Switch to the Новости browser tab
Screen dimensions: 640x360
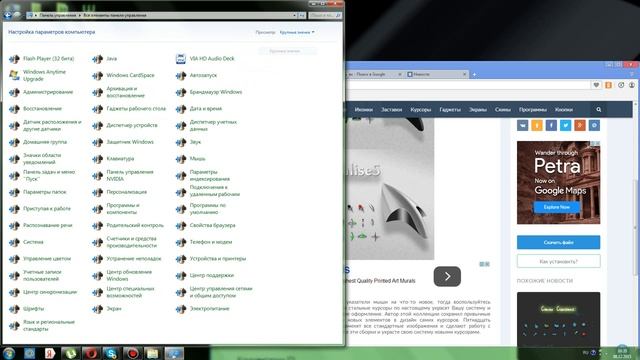437,74
